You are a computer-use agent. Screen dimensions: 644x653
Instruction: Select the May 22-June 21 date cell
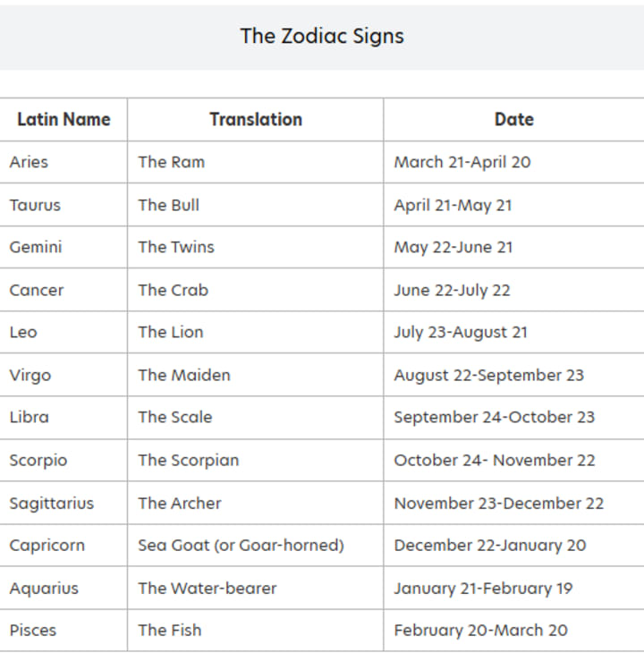(513, 248)
